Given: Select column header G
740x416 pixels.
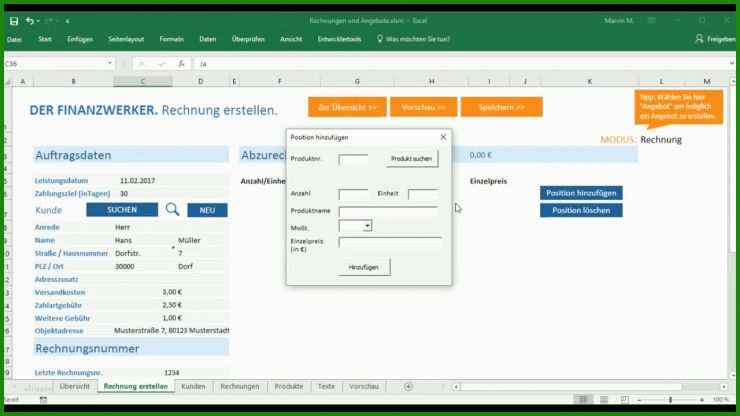Looking at the screenshot, I should point(357,81).
